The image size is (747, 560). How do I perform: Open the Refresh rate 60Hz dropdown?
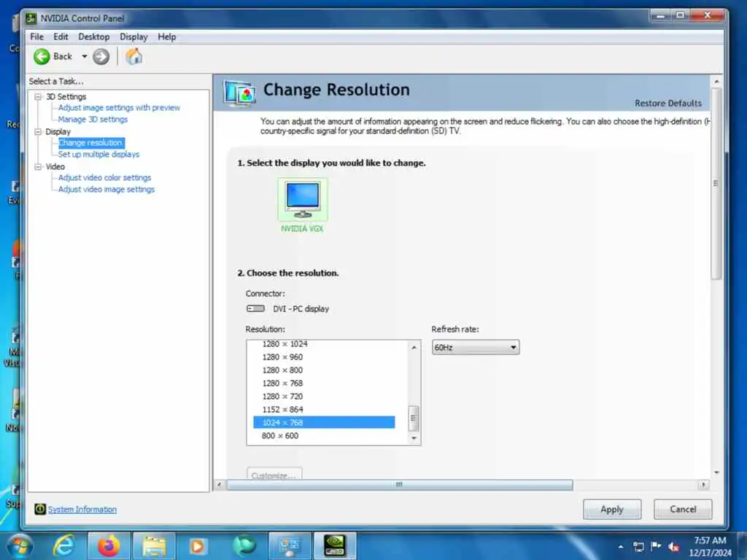476,347
